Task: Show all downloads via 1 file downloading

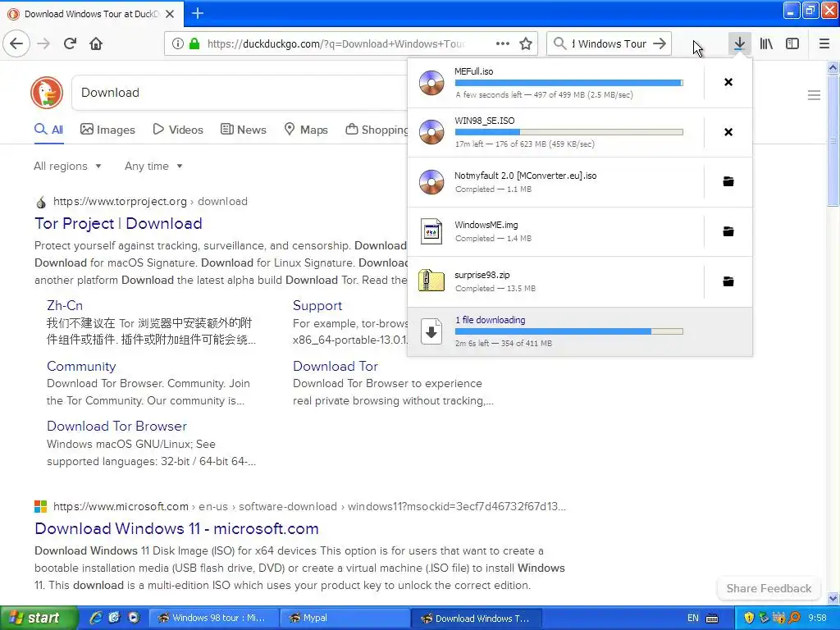Action: [x=491, y=320]
